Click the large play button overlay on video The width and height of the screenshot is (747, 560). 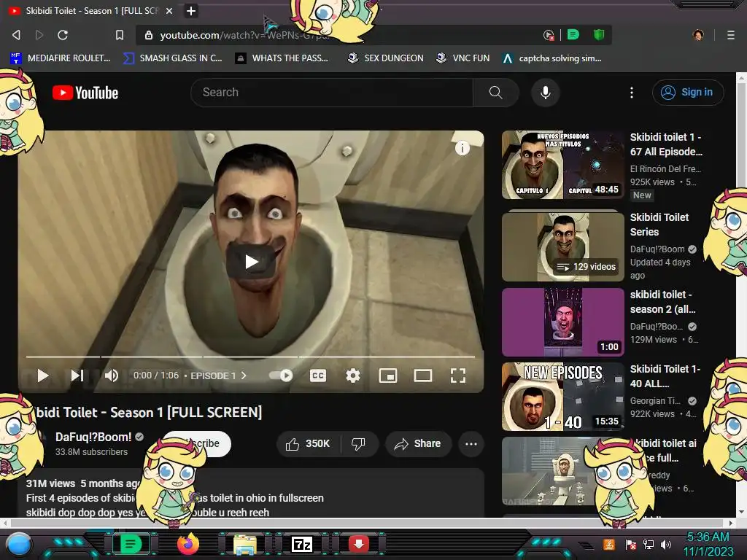tap(251, 262)
